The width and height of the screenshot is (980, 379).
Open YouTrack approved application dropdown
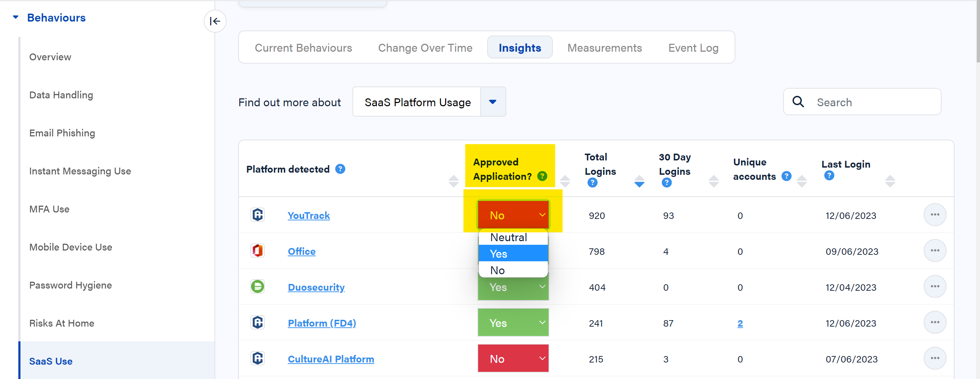pyautogui.click(x=513, y=215)
